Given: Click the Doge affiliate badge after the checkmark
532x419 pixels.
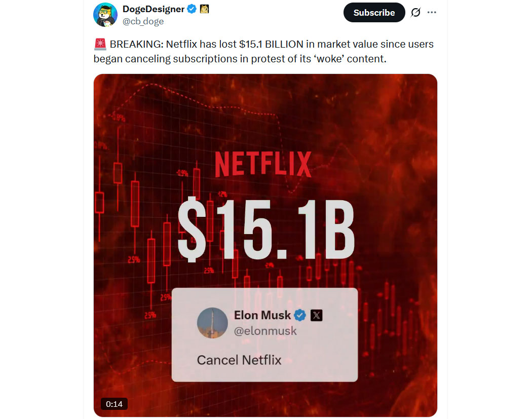Looking at the screenshot, I should pyautogui.click(x=204, y=9).
